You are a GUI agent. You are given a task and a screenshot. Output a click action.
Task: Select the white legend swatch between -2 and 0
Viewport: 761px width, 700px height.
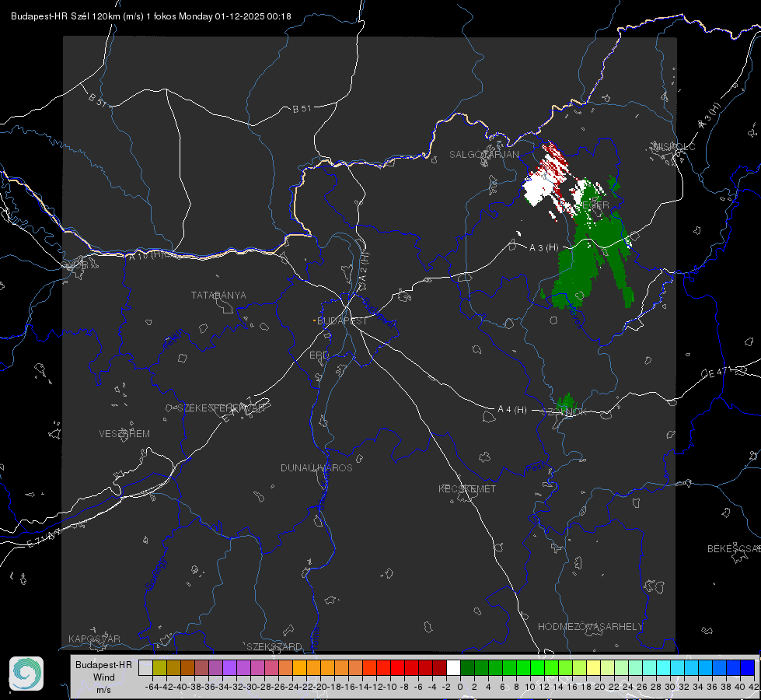(x=453, y=667)
